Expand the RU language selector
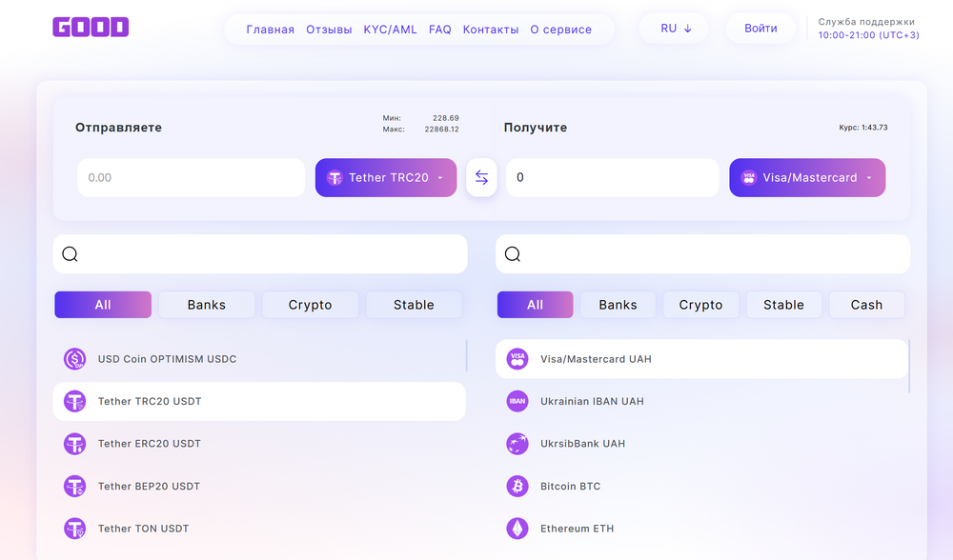 (674, 29)
